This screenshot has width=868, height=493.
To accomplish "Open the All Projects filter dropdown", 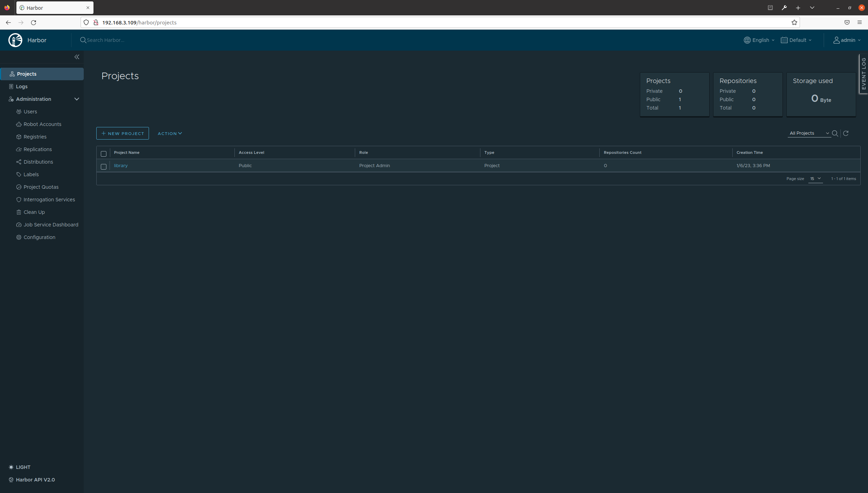I will coord(809,133).
